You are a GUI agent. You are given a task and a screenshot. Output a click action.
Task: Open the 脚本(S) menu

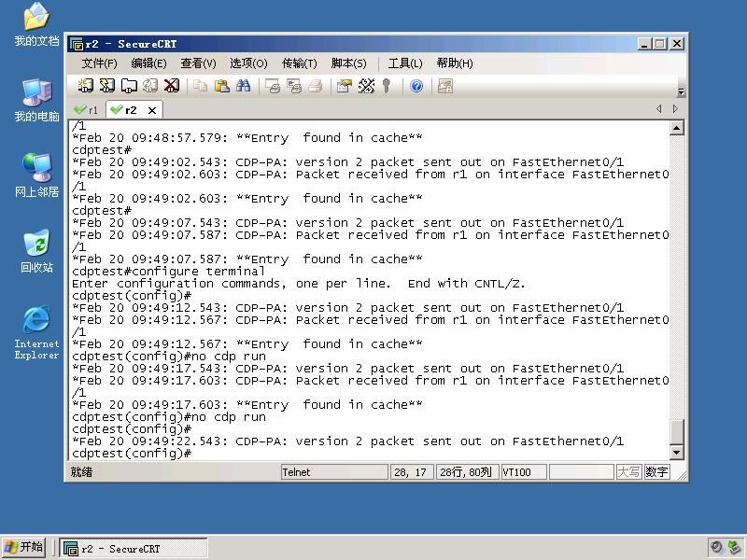coord(348,63)
